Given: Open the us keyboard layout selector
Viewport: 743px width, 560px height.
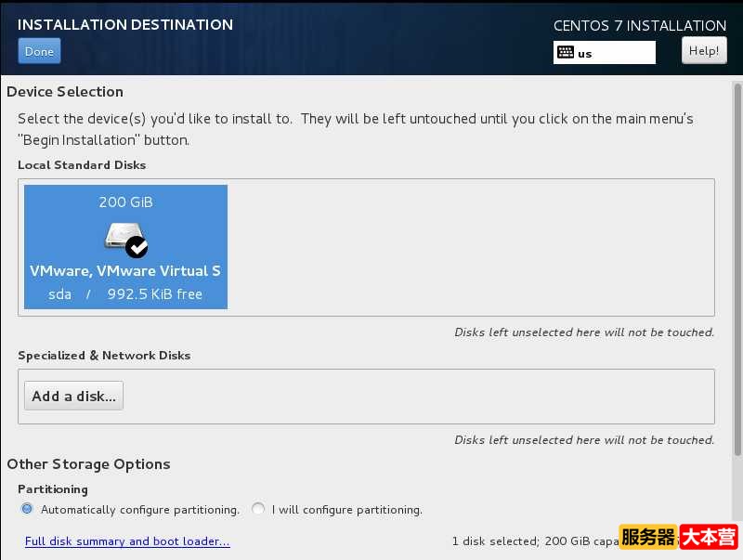Looking at the screenshot, I should pyautogui.click(x=605, y=53).
